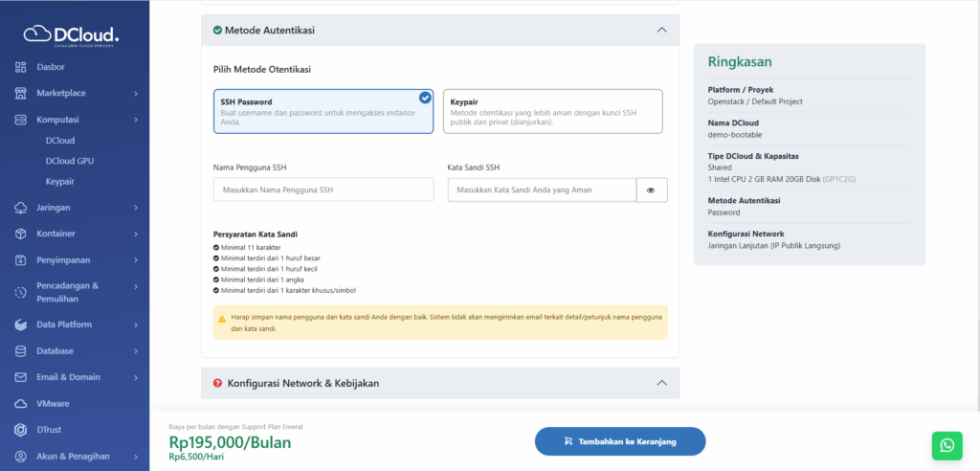Select SSH Password authentication option
This screenshot has width=980, height=471.
(323, 111)
